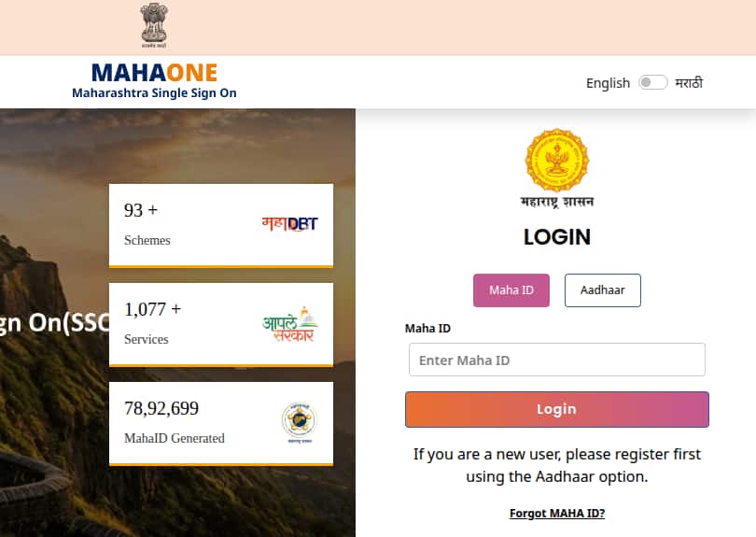Click the Aaple Sarkar logo

pos(290,324)
